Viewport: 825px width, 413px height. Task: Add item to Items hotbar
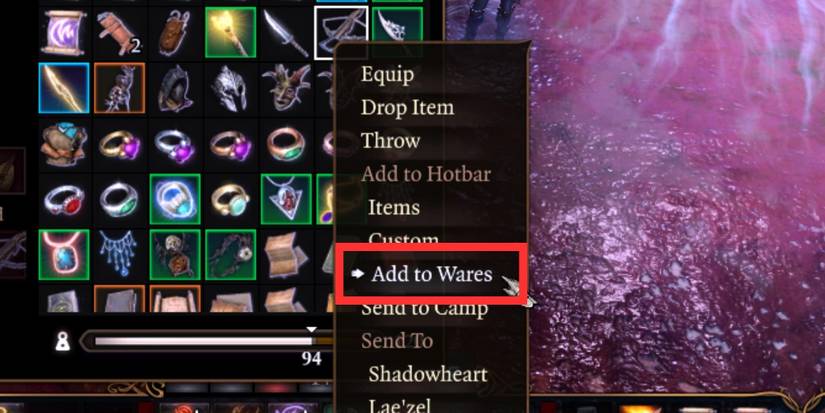pos(394,207)
